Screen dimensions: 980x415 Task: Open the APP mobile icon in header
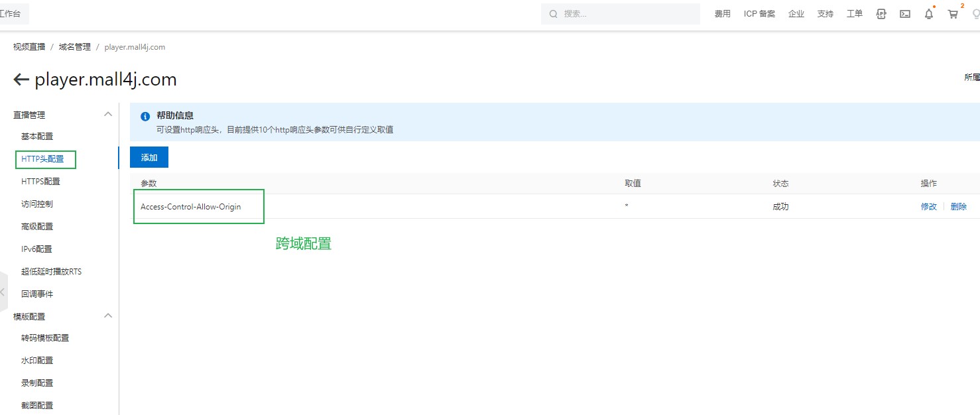point(881,14)
